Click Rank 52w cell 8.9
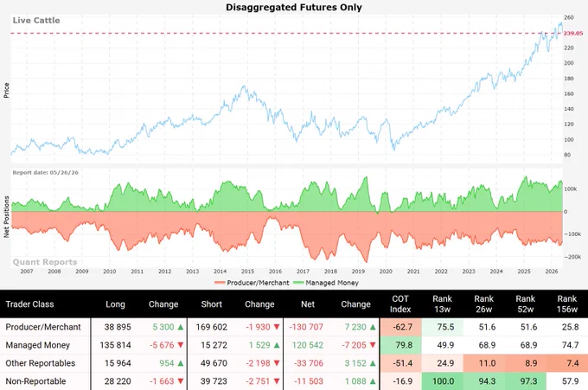The width and height of the screenshot is (588, 390). tap(526, 363)
